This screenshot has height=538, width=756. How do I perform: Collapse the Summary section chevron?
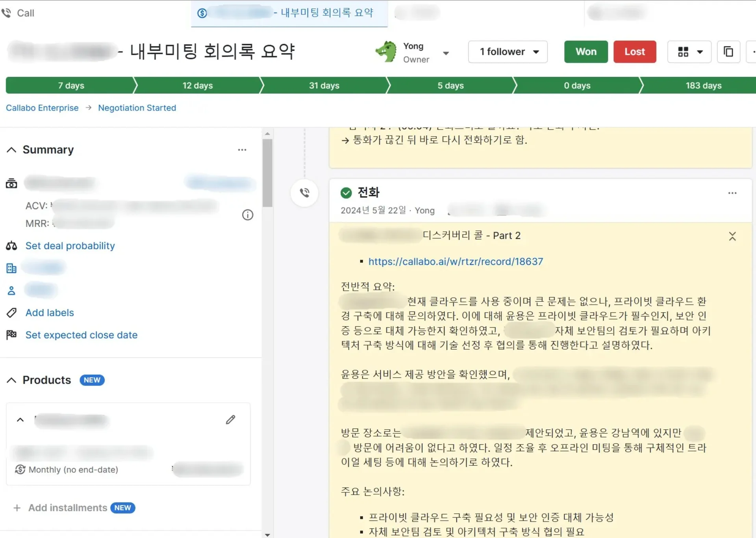pyautogui.click(x=11, y=150)
